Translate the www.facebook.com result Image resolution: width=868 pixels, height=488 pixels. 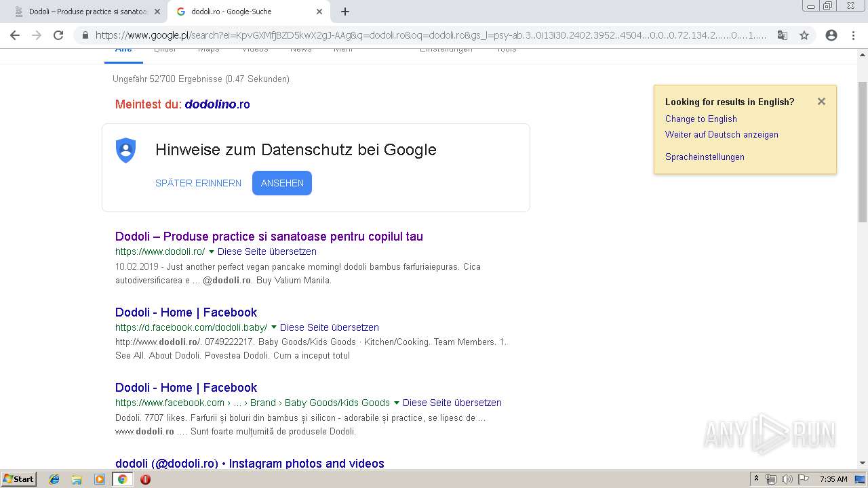452,403
